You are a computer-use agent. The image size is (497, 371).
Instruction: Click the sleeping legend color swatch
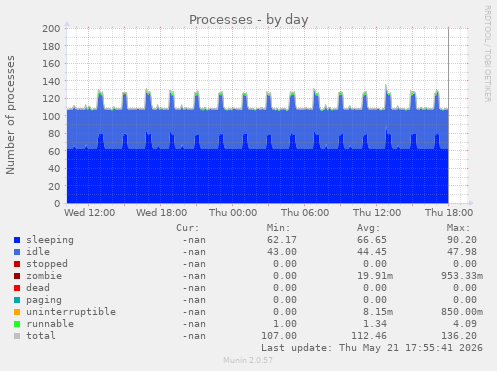(17, 240)
